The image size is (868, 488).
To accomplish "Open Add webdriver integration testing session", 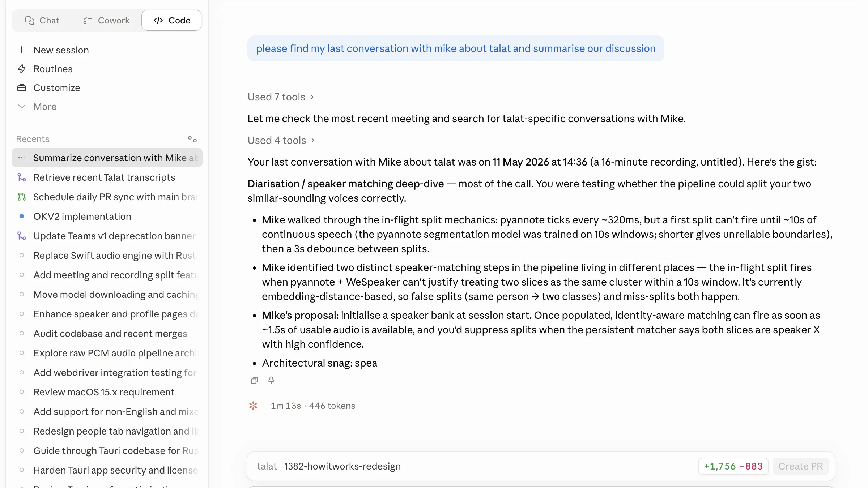I will 107,372.
